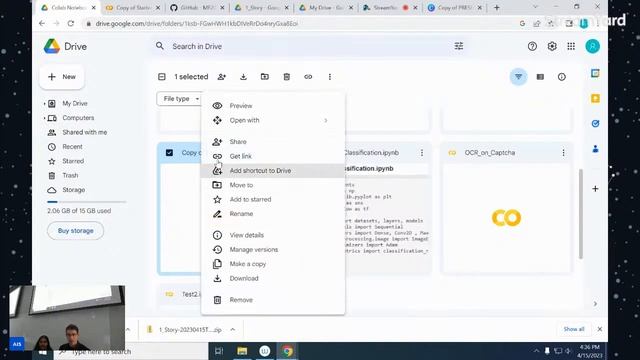Open the OCR_on_Captcha file thumbnail
640x360 pixels.
(507, 218)
